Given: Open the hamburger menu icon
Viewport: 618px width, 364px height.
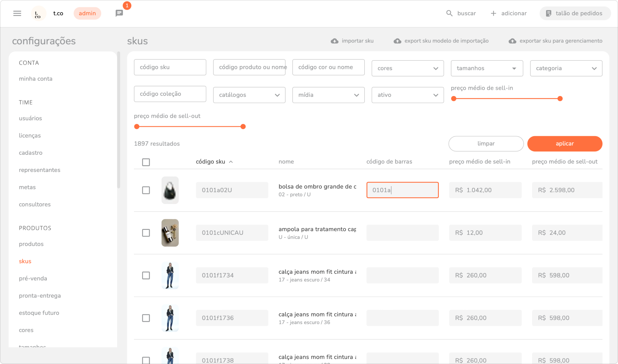Looking at the screenshot, I should tap(17, 13).
